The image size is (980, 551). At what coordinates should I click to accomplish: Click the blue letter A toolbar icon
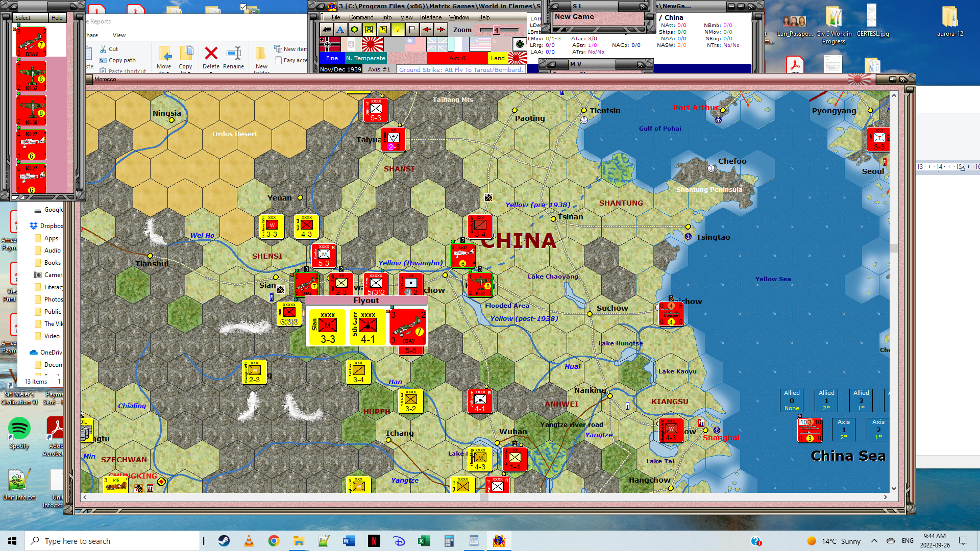coord(340,30)
